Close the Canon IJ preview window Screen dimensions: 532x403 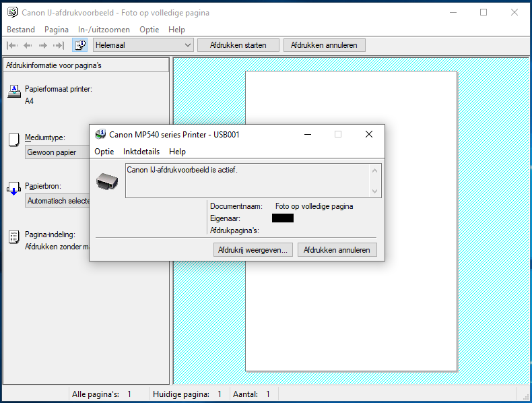tap(514, 12)
